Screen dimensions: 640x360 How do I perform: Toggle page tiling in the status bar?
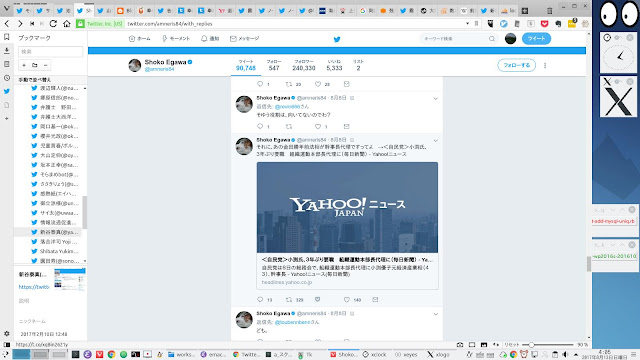click(472, 344)
